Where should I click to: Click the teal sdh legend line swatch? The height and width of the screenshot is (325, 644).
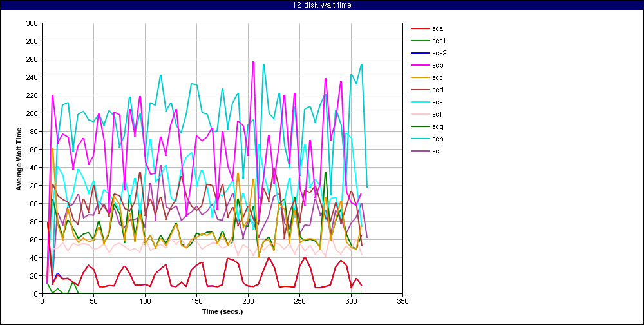click(419, 139)
